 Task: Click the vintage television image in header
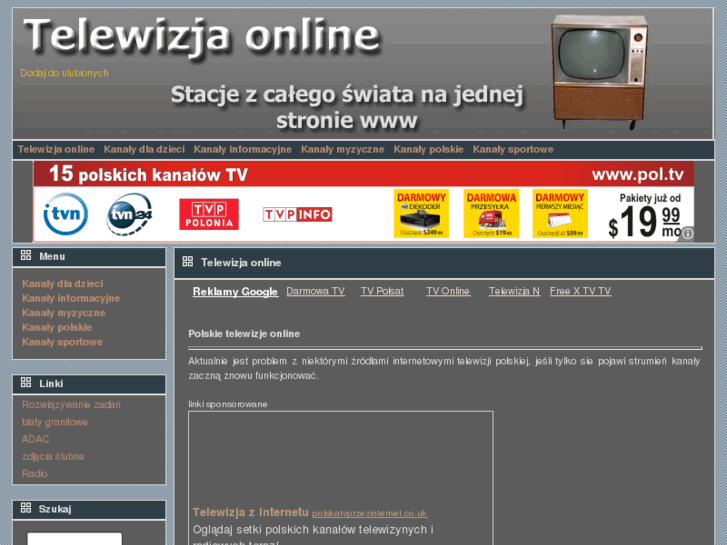(x=599, y=72)
